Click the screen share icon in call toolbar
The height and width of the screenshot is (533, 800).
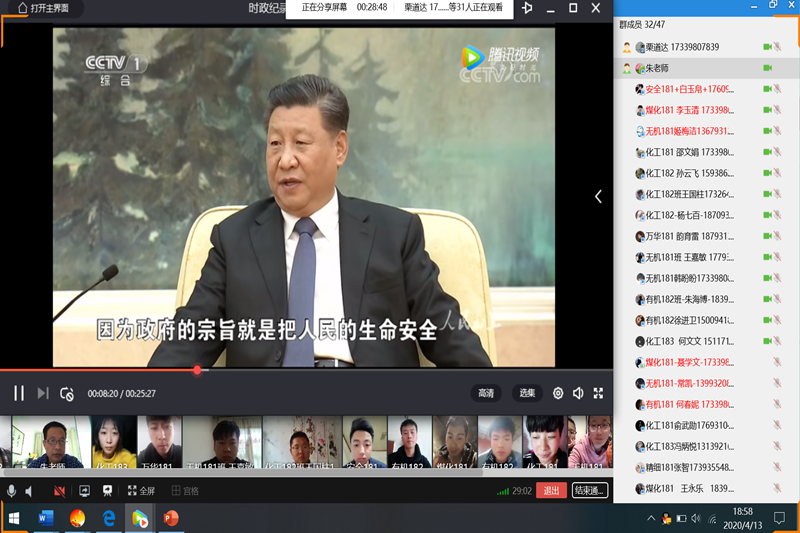click(x=84, y=491)
